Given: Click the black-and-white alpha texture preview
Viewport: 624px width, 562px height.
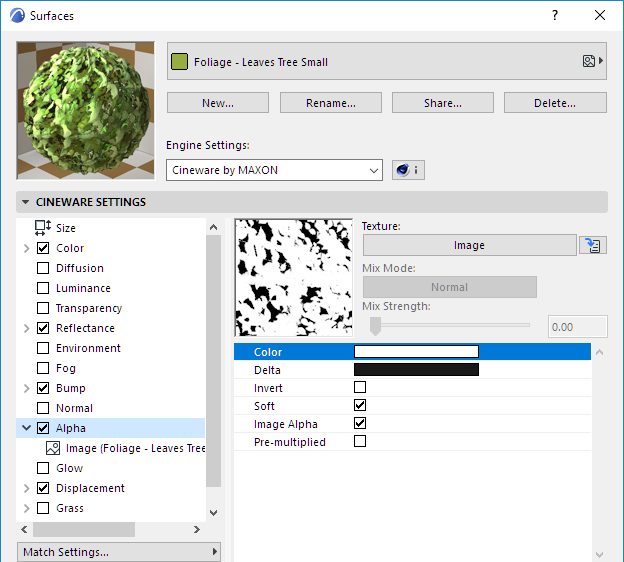Looking at the screenshot, I should click(294, 277).
